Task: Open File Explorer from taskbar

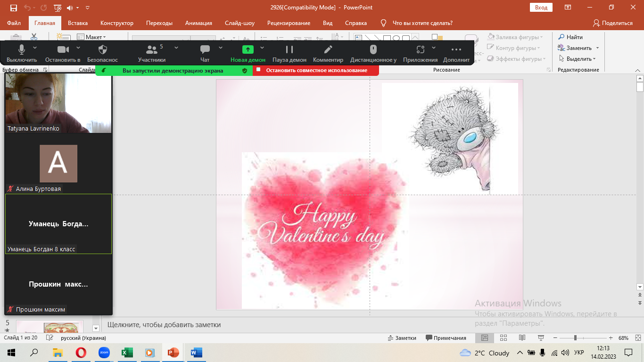Action: [x=58, y=353]
